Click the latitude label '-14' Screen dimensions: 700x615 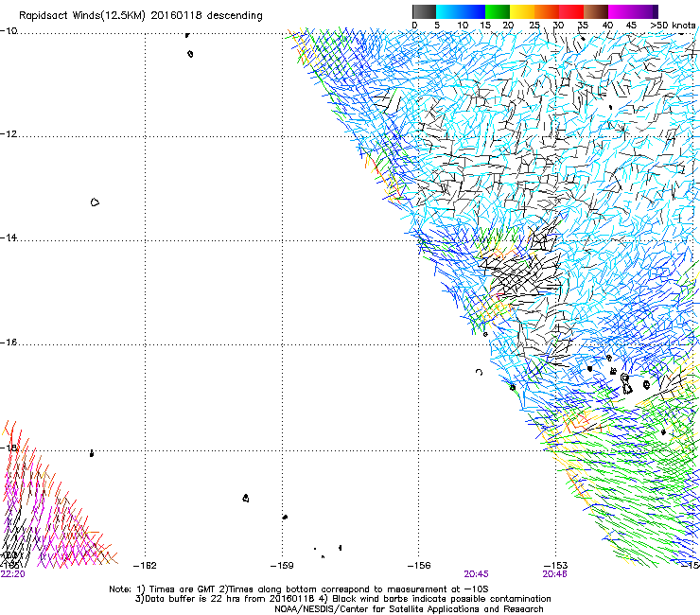point(9,237)
